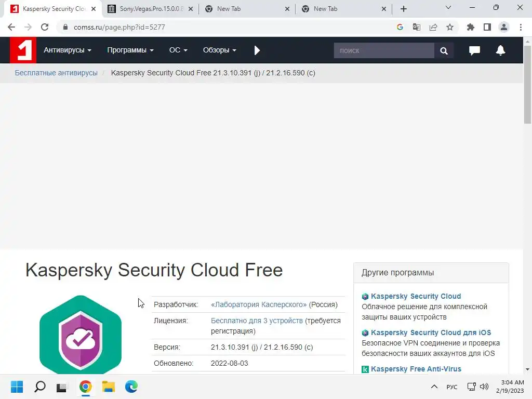
Task: Open Бесплатно для 3 устройств link
Action: (x=257, y=321)
